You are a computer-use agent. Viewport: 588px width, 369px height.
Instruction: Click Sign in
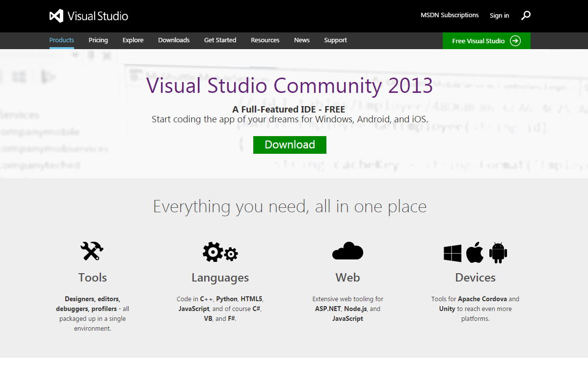[499, 15]
